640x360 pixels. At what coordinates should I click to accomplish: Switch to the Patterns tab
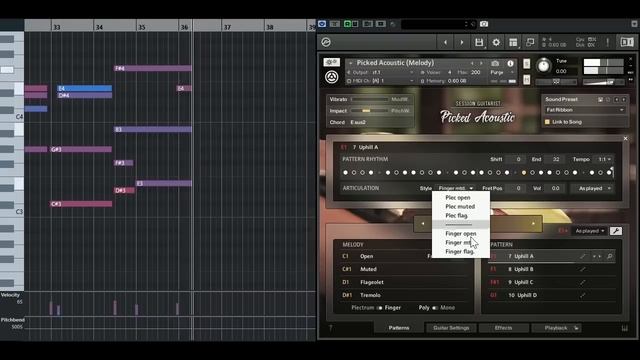pos(399,328)
